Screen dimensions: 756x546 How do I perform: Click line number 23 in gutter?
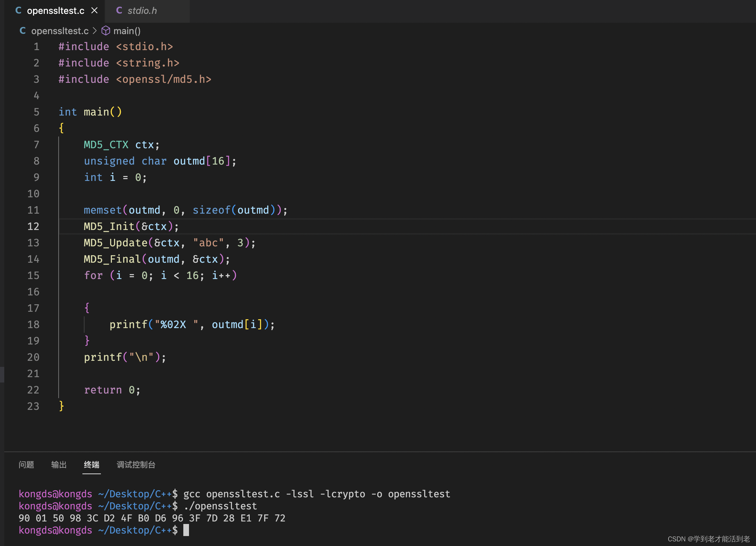point(33,406)
